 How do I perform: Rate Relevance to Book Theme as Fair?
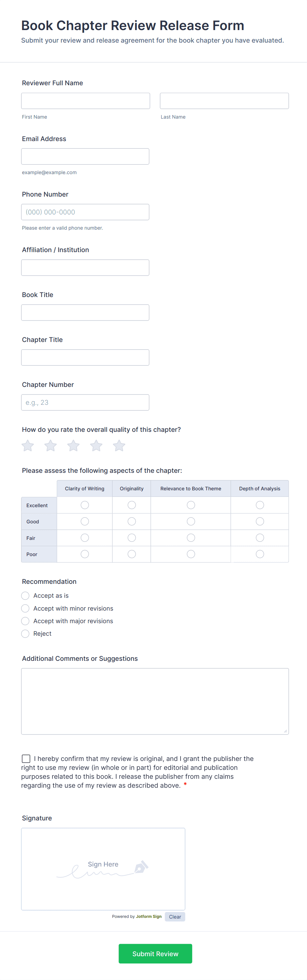[191, 538]
